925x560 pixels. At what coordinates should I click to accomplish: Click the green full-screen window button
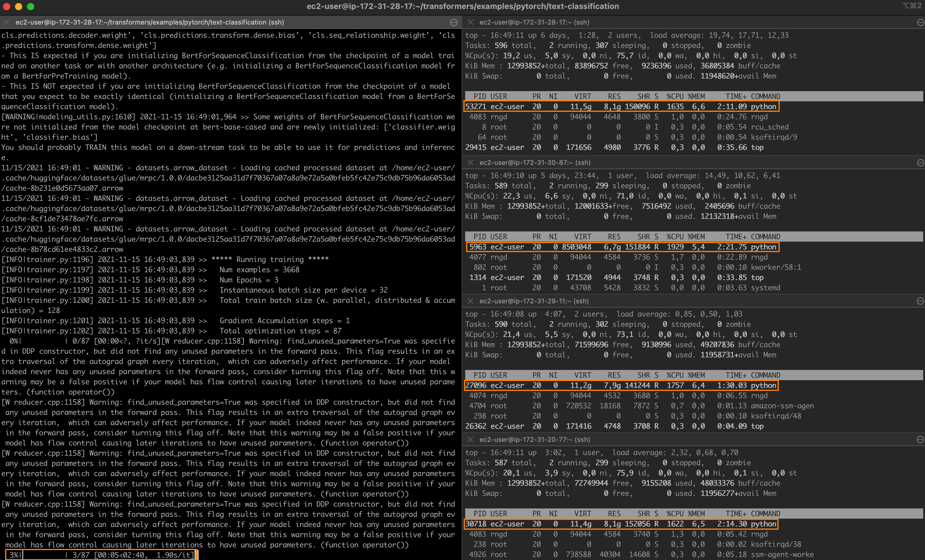tap(31, 6)
